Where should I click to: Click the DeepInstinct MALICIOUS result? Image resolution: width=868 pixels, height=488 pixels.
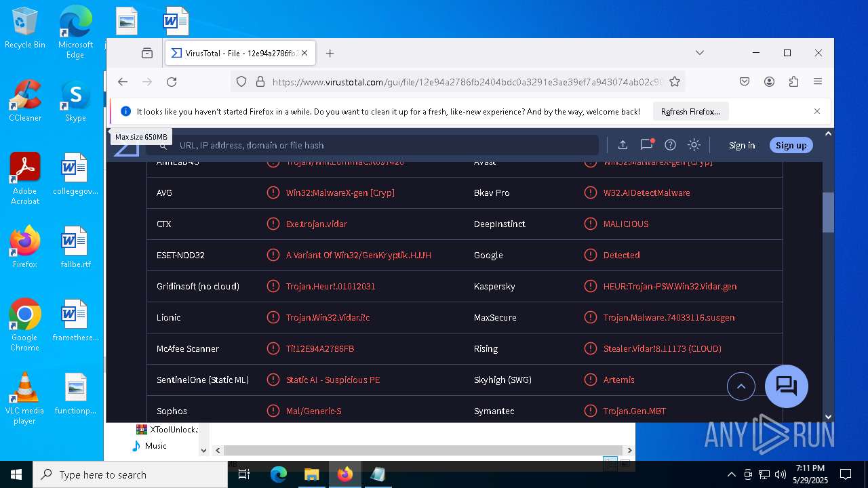(626, 224)
